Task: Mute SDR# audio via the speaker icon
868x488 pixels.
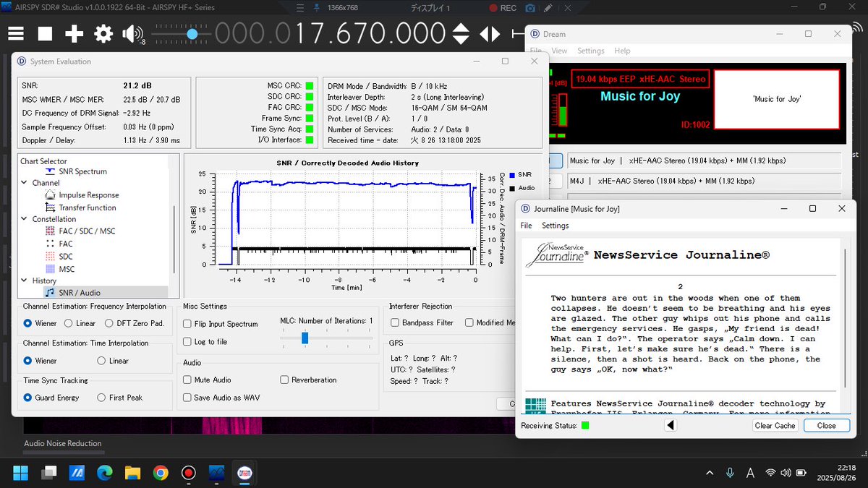Action: pyautogui.click(x=132, y=33)
